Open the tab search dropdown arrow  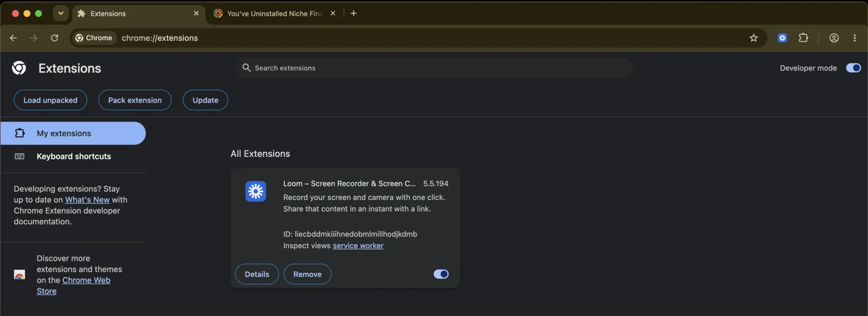pos(61,14)
